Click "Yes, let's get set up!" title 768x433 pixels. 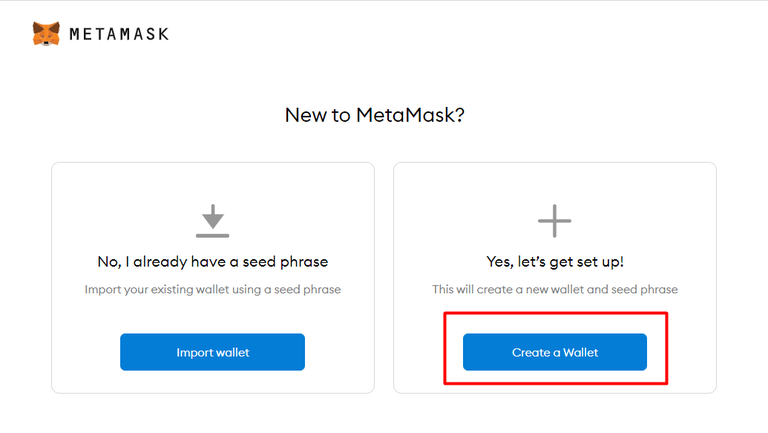(555, 262)
